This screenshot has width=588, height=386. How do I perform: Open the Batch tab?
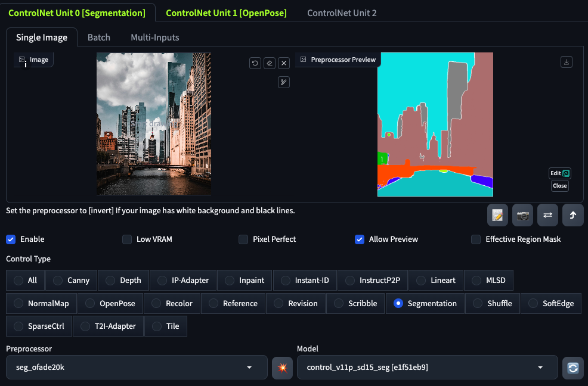click(99, 37)
